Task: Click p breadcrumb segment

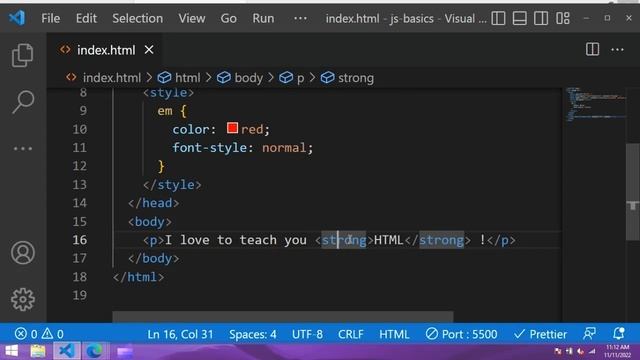Action: tap(300, 78)
